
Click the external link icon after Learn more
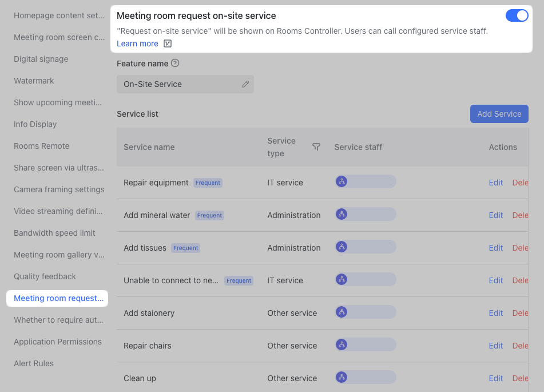click(167, 43)
